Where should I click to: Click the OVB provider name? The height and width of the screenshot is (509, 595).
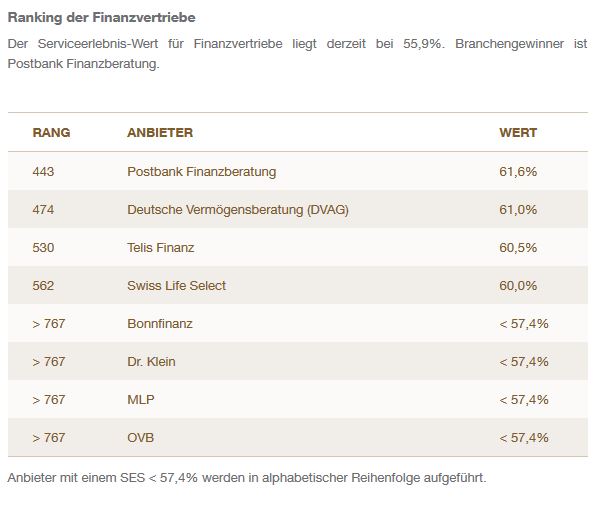(x=140, y=437)
